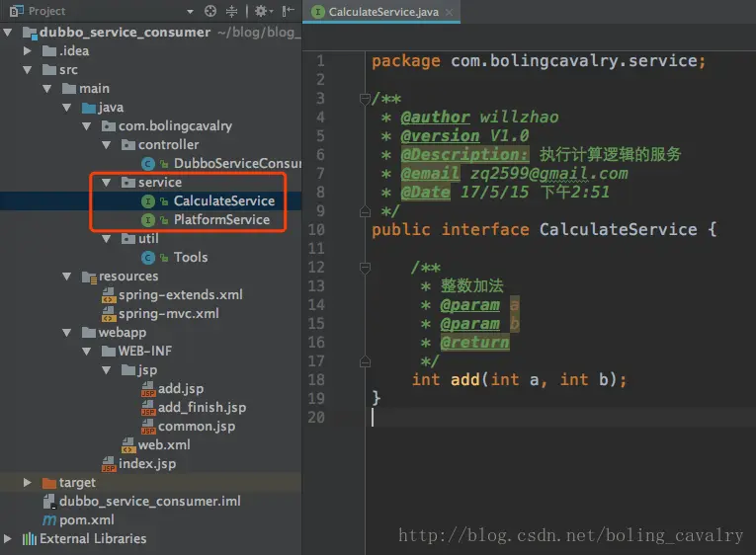Collapse the service package arrow
This screenshot has width=756, height=555.
[107, 183]
